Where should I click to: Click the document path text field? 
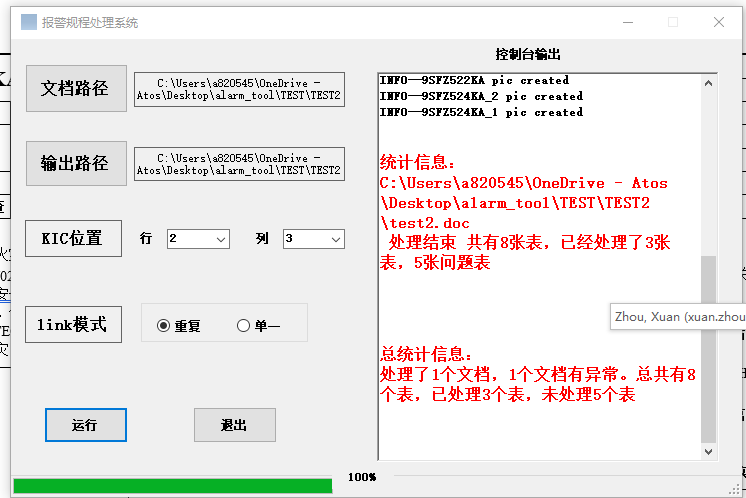[239, 90]
